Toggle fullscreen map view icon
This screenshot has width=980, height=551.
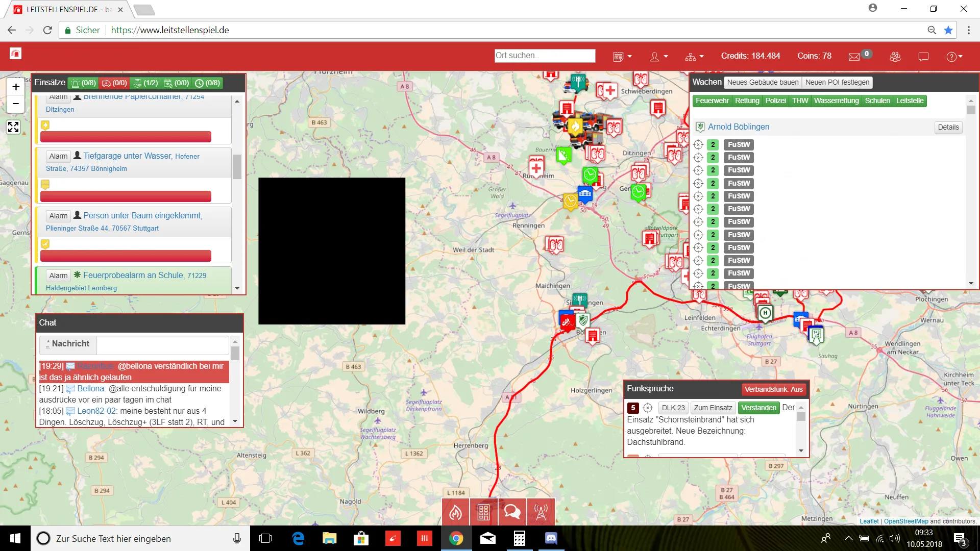click(x=13, y=127)
